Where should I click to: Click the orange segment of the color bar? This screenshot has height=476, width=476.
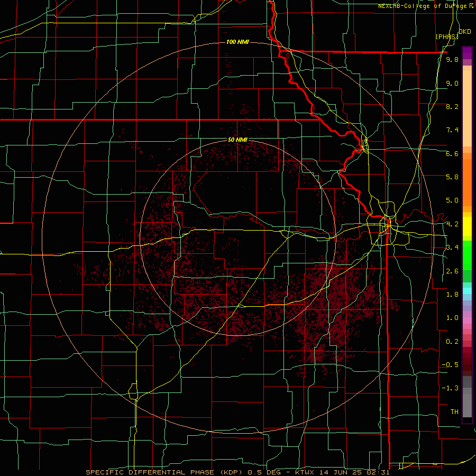(467, 183)
